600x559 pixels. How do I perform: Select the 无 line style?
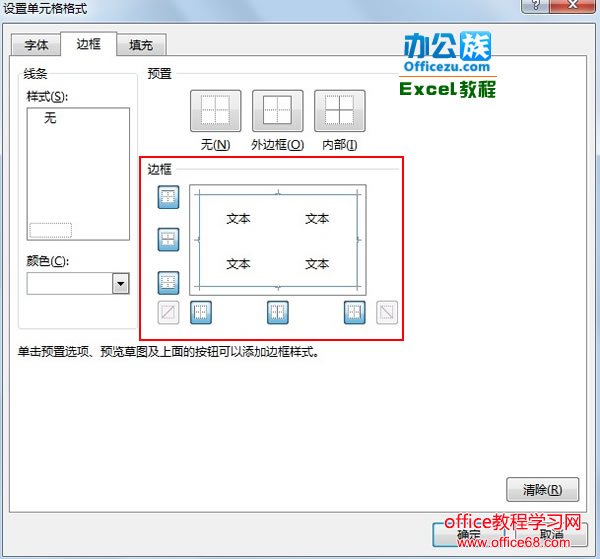50,117
